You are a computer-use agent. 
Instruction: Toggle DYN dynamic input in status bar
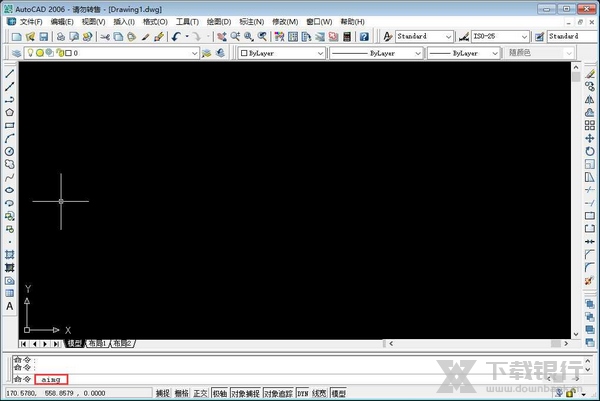[x=302, y=394]
